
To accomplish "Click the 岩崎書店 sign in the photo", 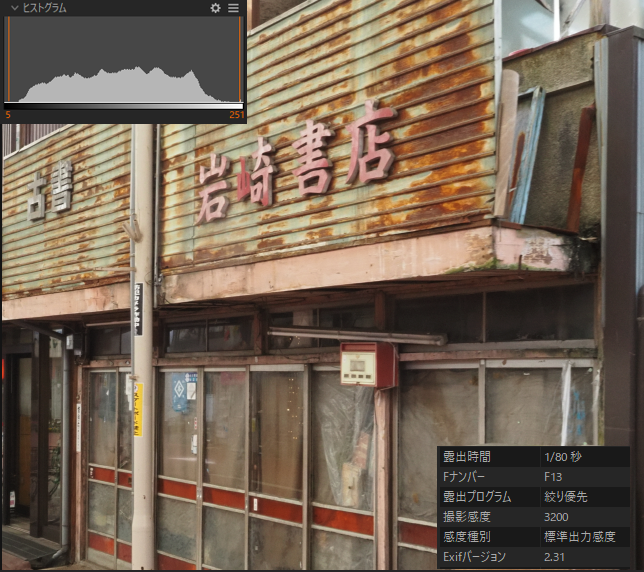I will (296, 160).
